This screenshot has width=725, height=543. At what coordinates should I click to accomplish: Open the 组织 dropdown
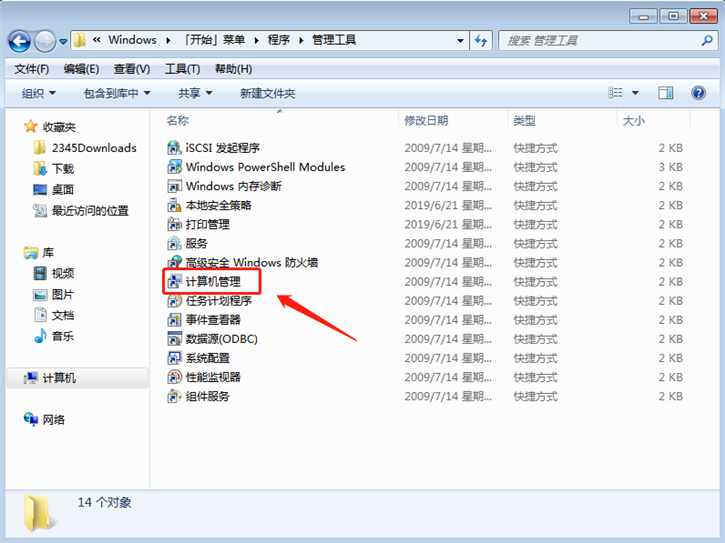(x=39, y=93)
